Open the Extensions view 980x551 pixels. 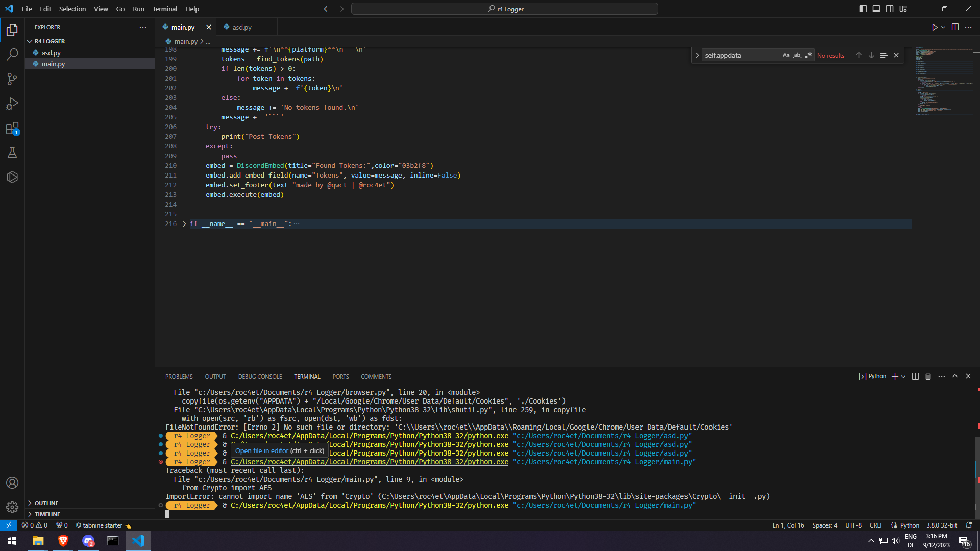pyautogui.click(x=12, y=129)
